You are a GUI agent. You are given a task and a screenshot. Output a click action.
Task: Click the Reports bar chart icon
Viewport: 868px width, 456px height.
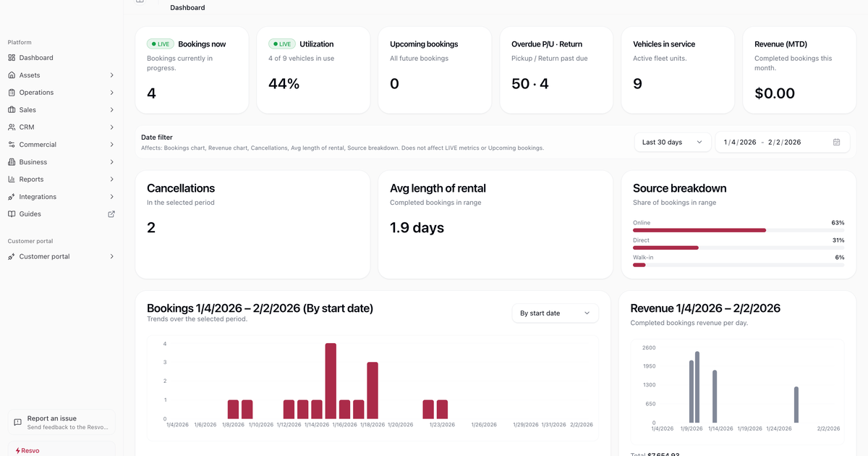pyautogui.click(x=12, y=180)
